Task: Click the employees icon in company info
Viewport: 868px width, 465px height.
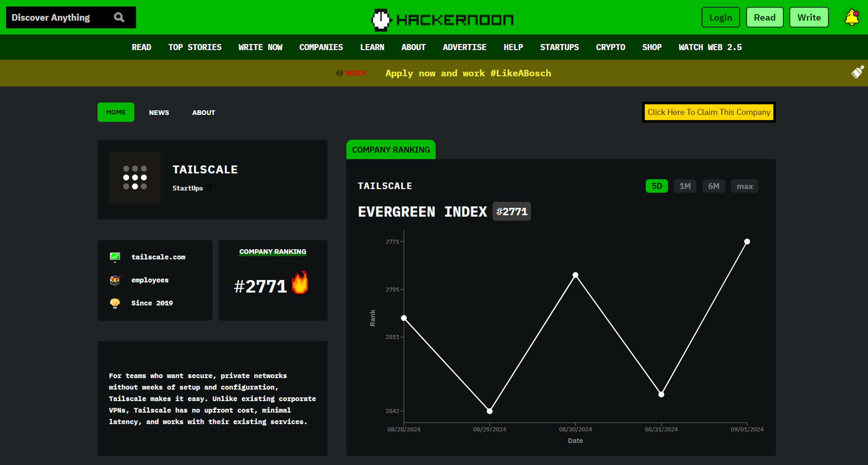Action: pos(115,280)
